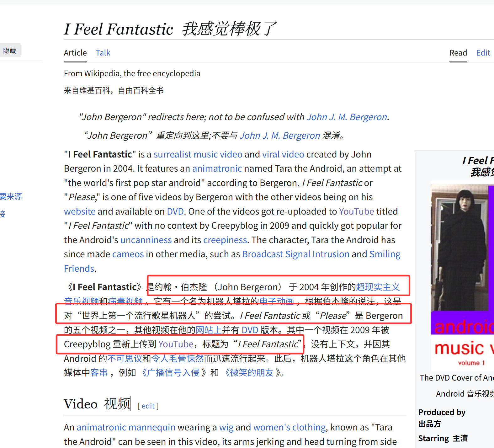Open the 网站上 link
The image size is (494, 448).
point(209,330)
